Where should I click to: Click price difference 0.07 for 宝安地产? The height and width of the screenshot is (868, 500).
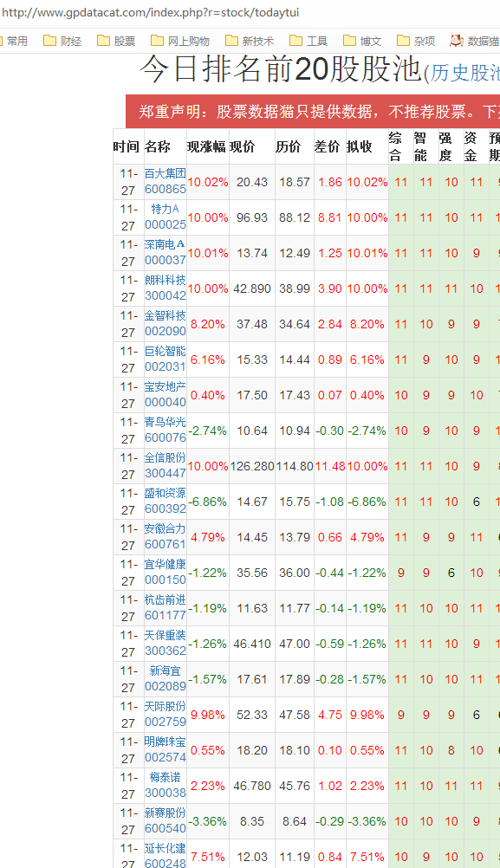(x=330, y=395)
